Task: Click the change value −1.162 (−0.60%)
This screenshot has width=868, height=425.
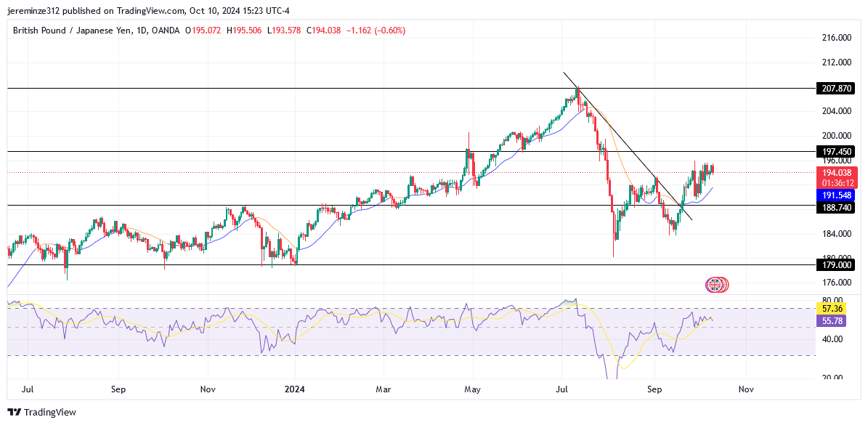Action: (x=376, y=31)
